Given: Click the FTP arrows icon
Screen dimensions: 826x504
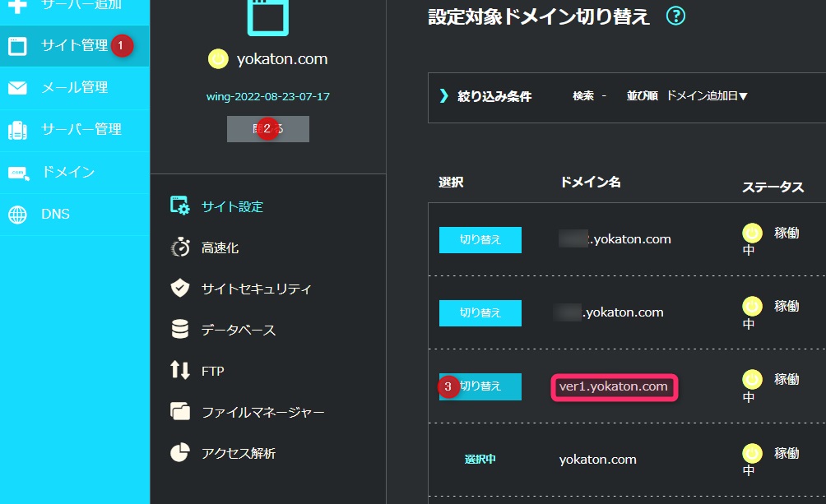Looking at the screenshot, I should [179, 371].
